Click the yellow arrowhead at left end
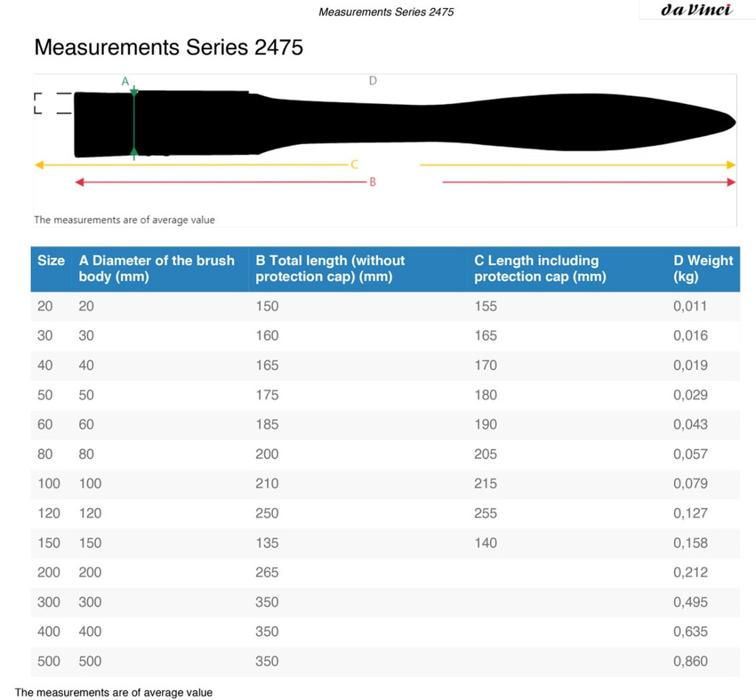Image resolution: width=756 pixels, height=700 pixels. tap(40, 165)
